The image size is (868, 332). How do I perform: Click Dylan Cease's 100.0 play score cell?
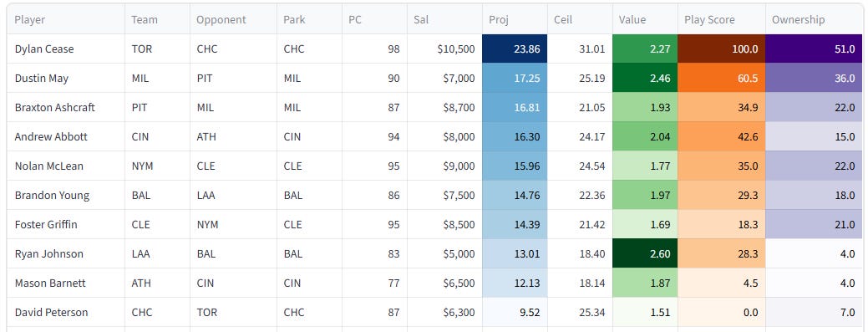(x=721, y=49)
